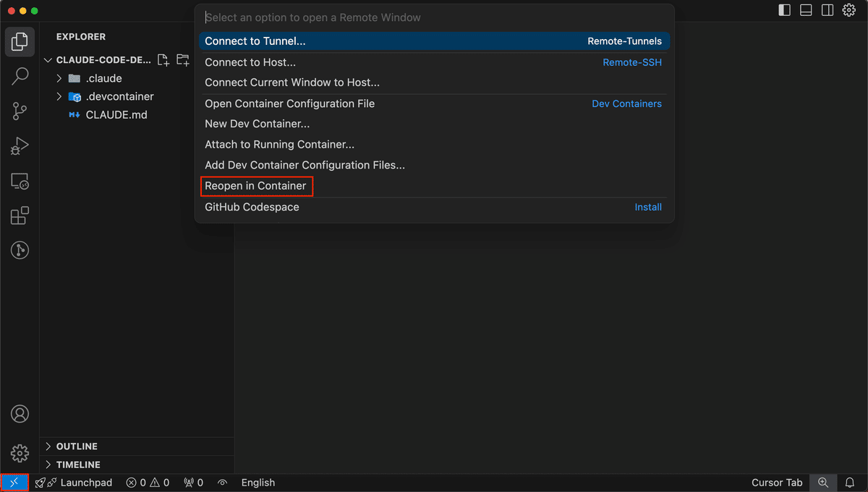Viewport: 868px width, 492px height.
Task: Toggle the secondary sidebar layout icon
Action: click(827, 10)
